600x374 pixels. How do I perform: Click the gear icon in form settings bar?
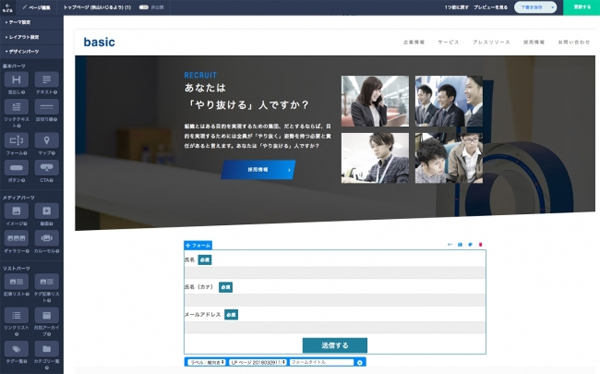tap(360, 362)
